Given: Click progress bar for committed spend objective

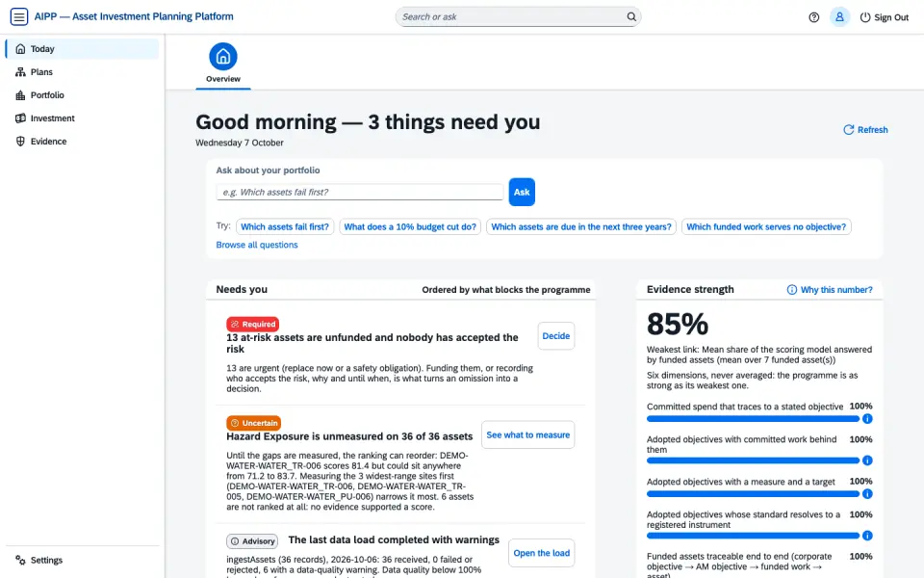Looking at the screenshot, I should 753,419.
